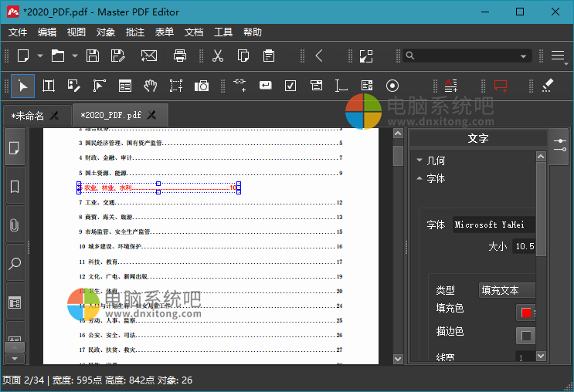Click the red text highlight annotation icon
The height and width of the screenshot is (392, 574).
[451, 86]
